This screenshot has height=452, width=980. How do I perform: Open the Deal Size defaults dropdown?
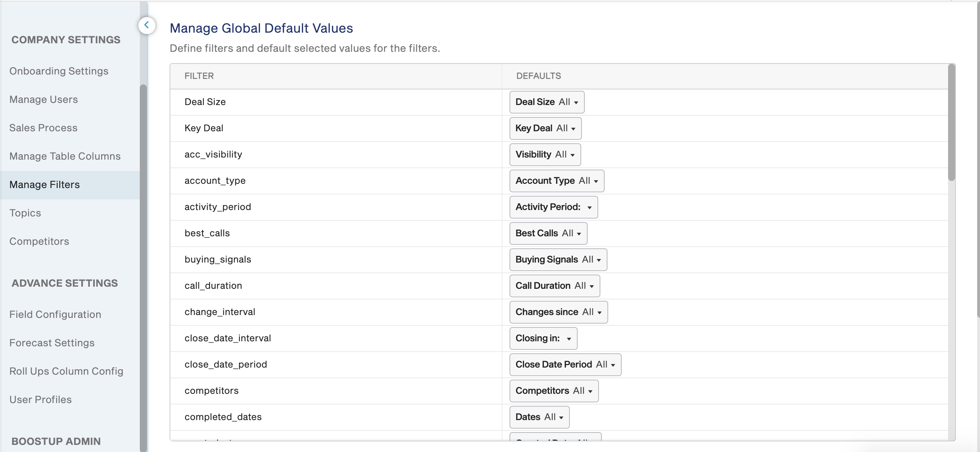coord(547,102)
